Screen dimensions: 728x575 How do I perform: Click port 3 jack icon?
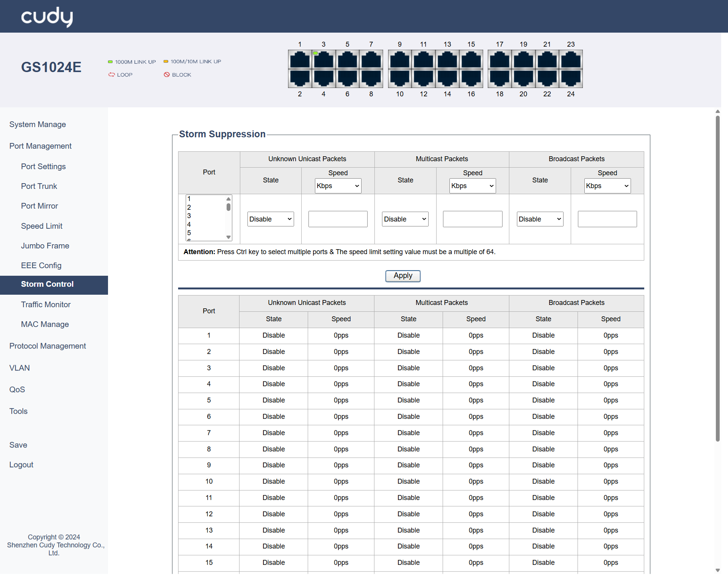(324, 60)
